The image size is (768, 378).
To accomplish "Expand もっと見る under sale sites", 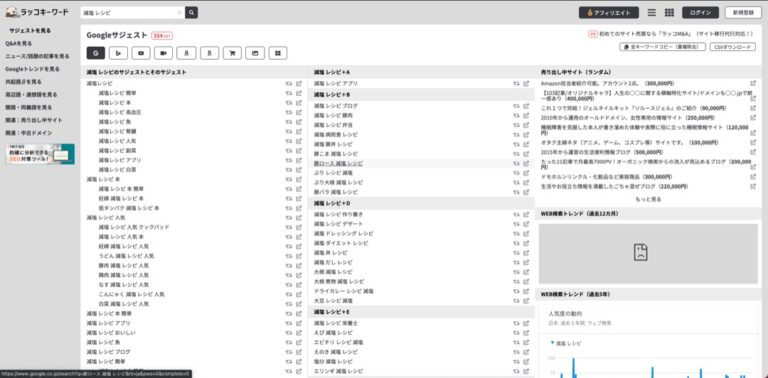I will [648, 199].
